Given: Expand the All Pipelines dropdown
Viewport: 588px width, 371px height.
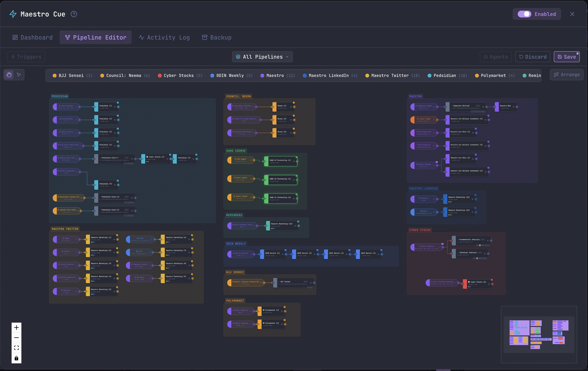Looking at the screenshot, I should 262,57.
